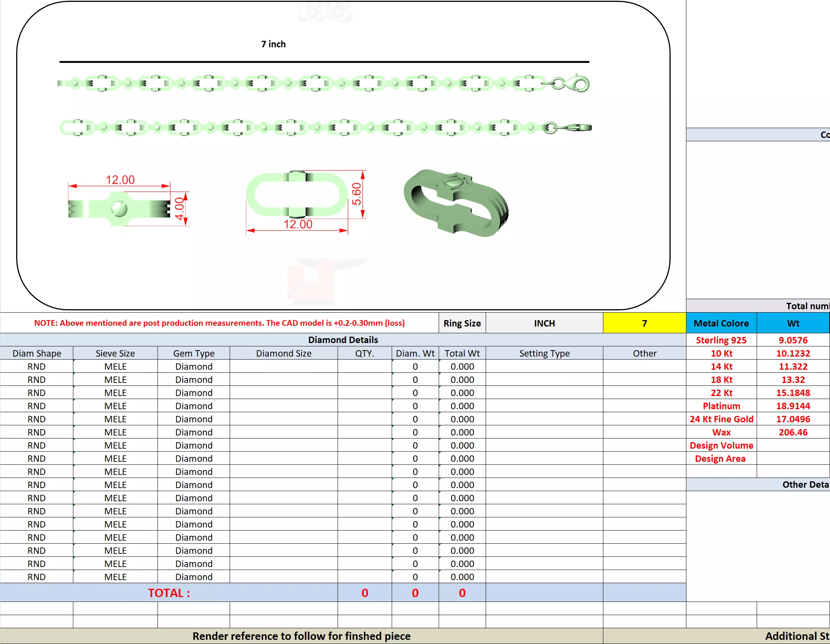The width and height of the screenshot is (830, 644).
Task: Select the Platinum metal label cell
Action: click(721, 406)
